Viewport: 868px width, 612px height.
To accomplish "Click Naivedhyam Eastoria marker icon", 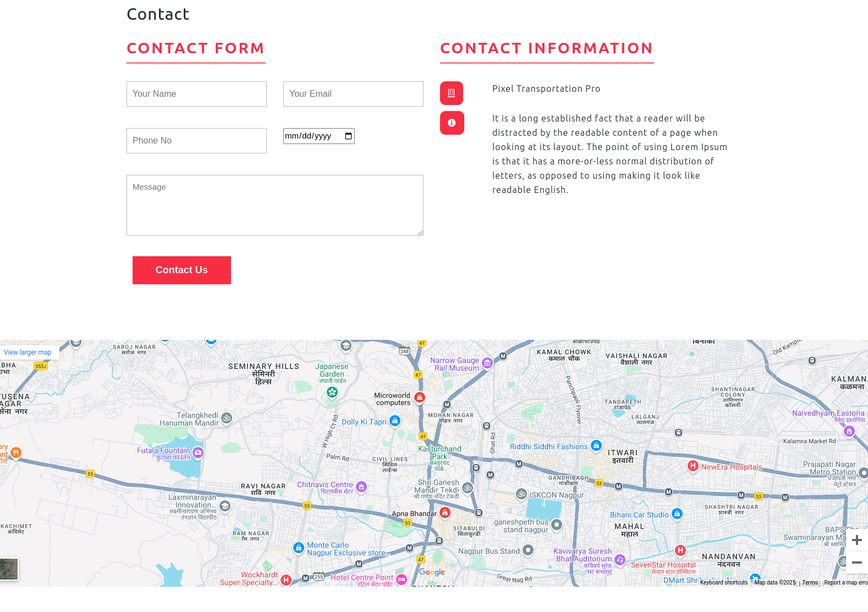I will [x=849, y=431].
